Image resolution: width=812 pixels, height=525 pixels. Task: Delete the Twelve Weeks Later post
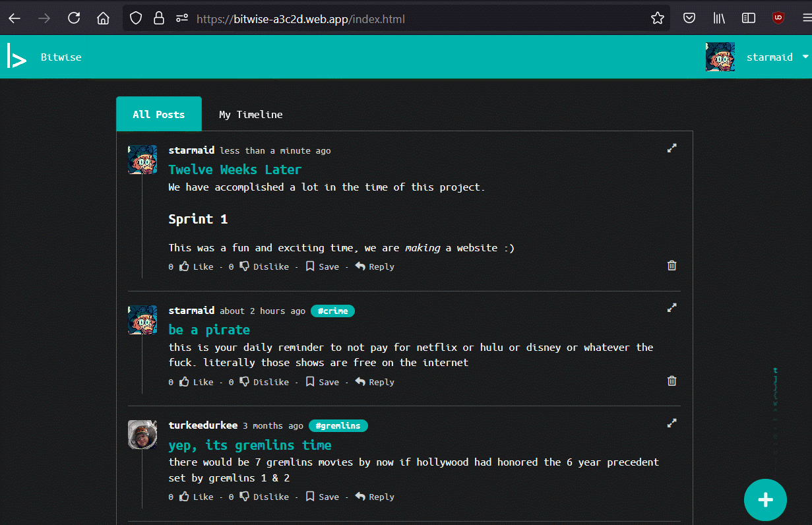coord(671,266)
